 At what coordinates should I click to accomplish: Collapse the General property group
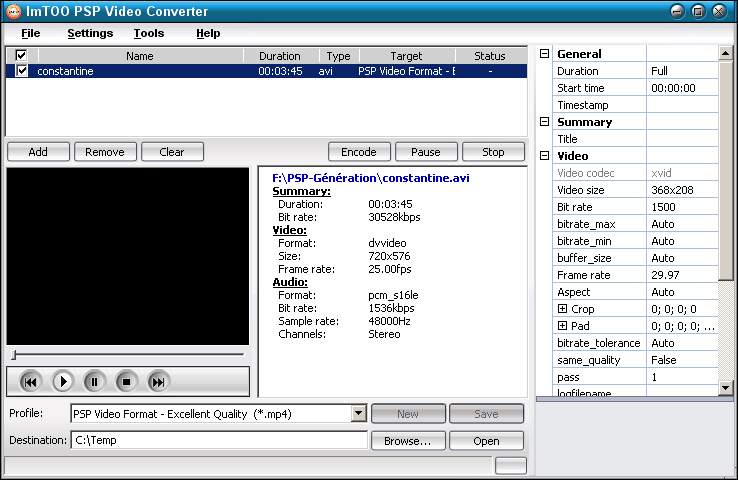tap(544, 54)
